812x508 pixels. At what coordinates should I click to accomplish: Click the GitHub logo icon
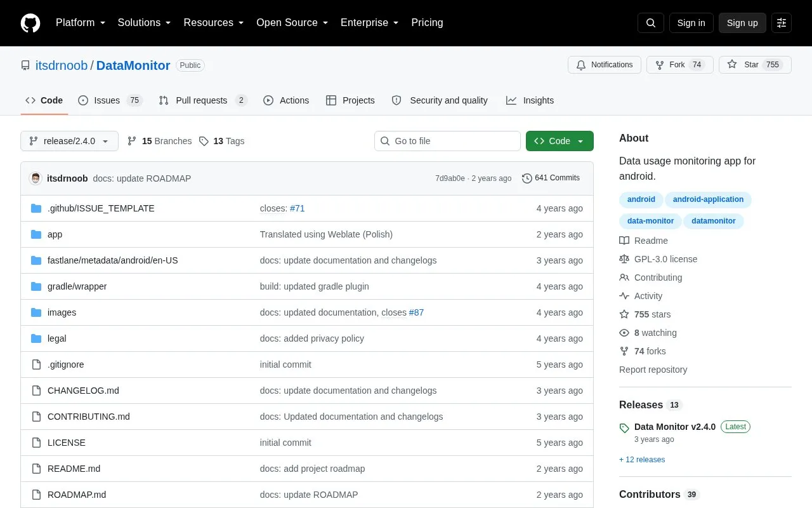coord(30,23)
